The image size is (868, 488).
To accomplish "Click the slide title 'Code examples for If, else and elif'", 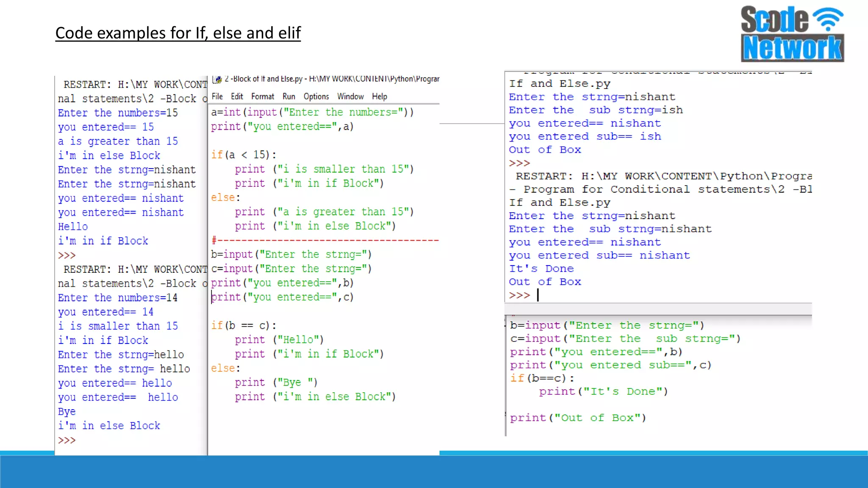I will (x=178, y=33).
